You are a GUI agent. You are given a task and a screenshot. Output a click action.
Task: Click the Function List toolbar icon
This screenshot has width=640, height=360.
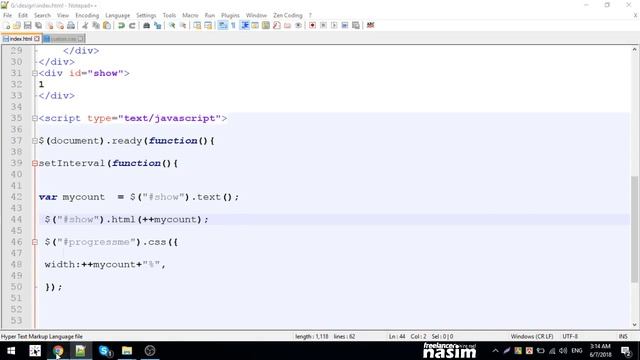coord(276,25)
